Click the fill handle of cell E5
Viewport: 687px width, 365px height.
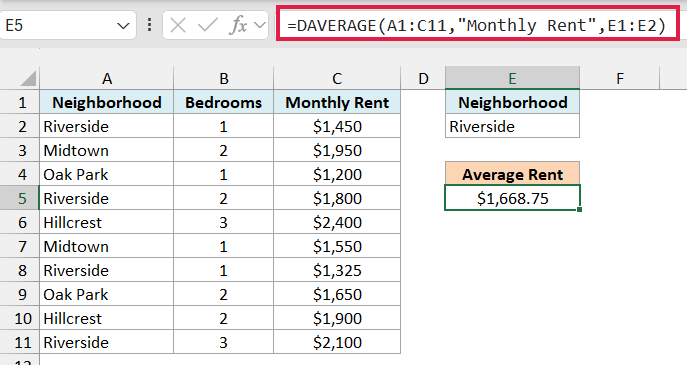(579, 210)
